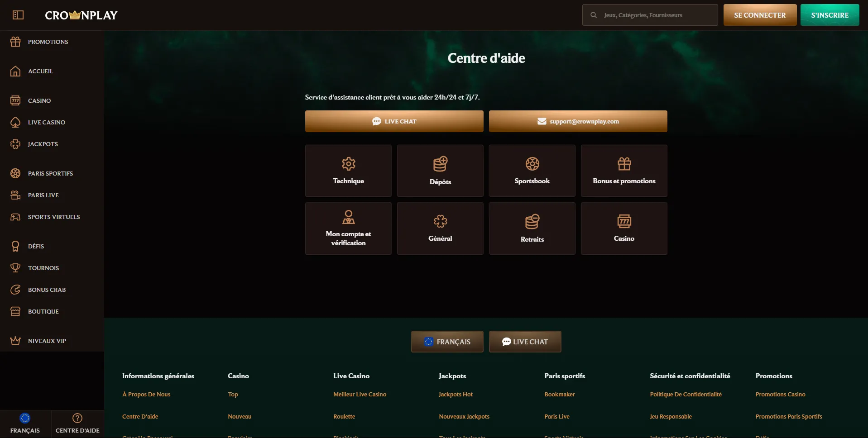This screenshot has height=438, width=868.
Task: Open Tournois trophy icon
Action: pos(15,268)
